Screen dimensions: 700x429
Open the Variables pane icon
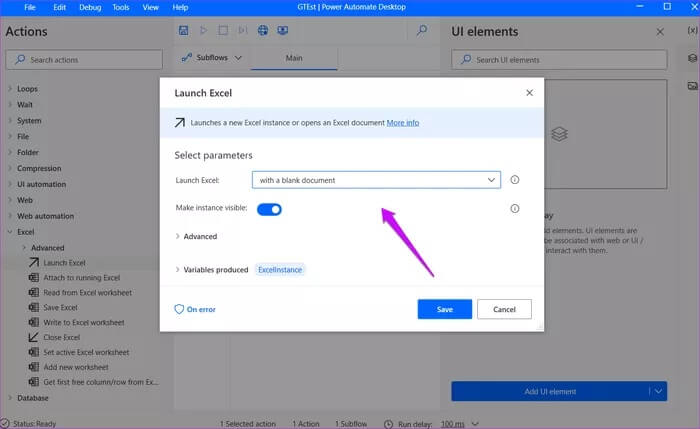pyautogui.click(x=692, y=30)
